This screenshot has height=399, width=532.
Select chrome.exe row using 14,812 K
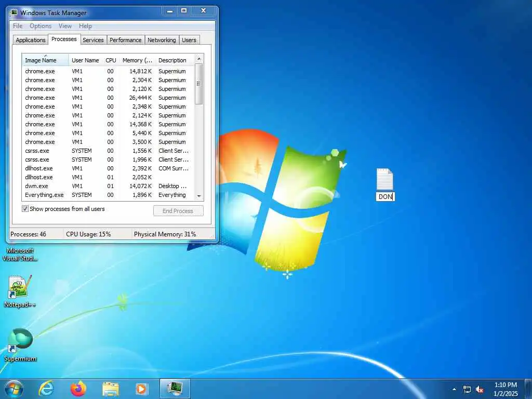(108, 71)
